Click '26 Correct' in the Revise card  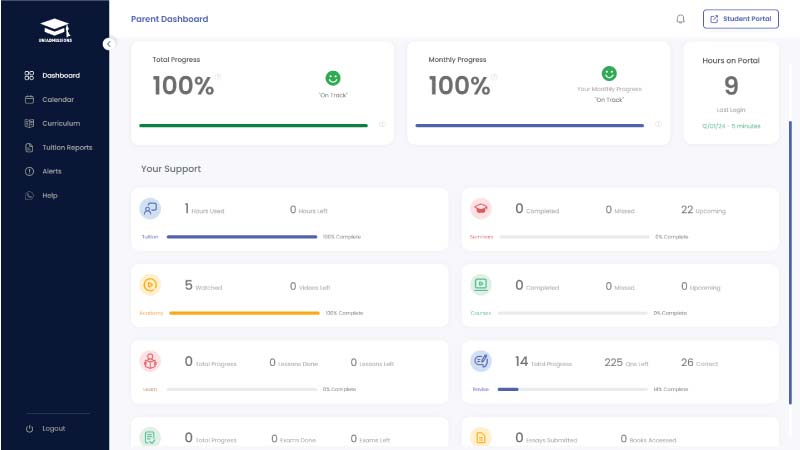coord(699,363)
